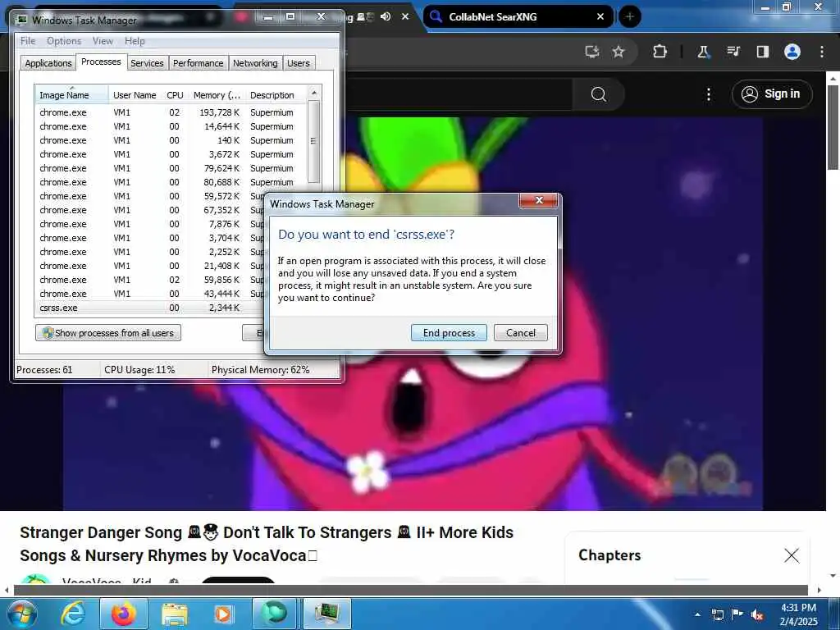Open Windows Media Player from taskbar
840x630 pixels.
point(222,614)
